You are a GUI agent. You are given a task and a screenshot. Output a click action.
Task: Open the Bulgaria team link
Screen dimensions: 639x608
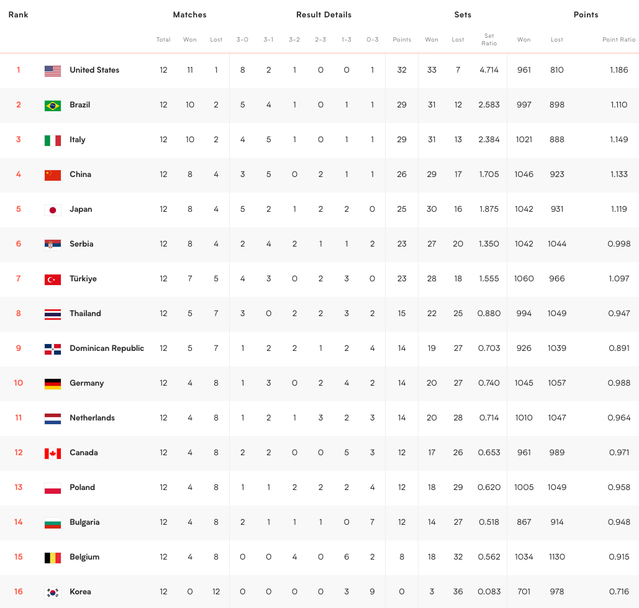[84, 522]
